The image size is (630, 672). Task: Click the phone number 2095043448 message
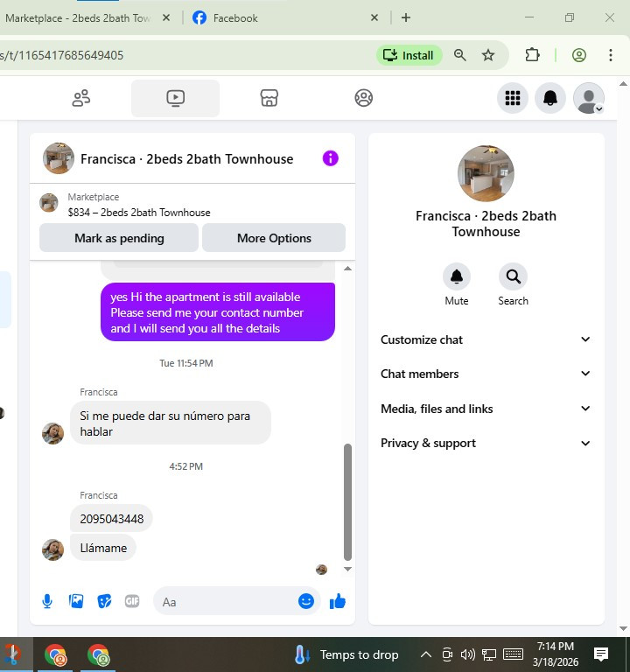[111, 519]
